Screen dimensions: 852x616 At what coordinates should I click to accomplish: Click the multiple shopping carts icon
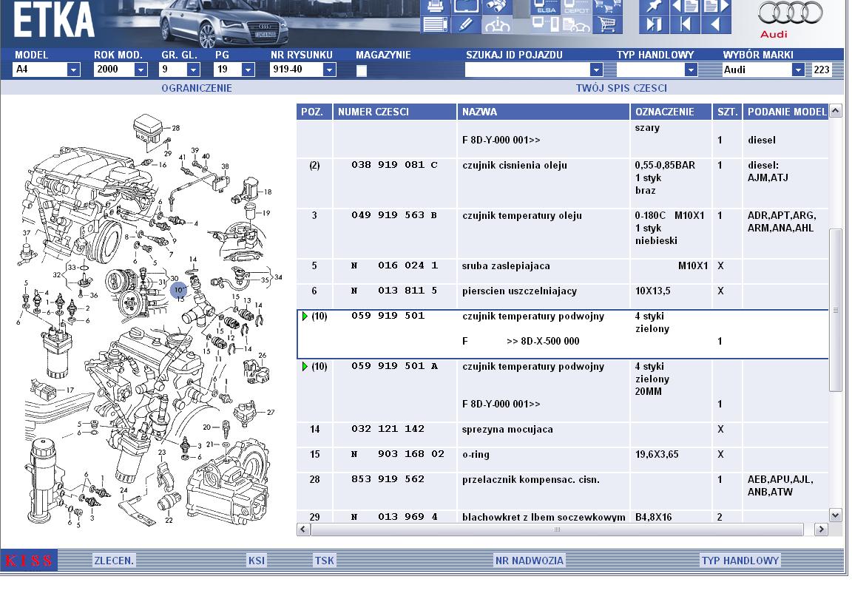click(607, 7)
